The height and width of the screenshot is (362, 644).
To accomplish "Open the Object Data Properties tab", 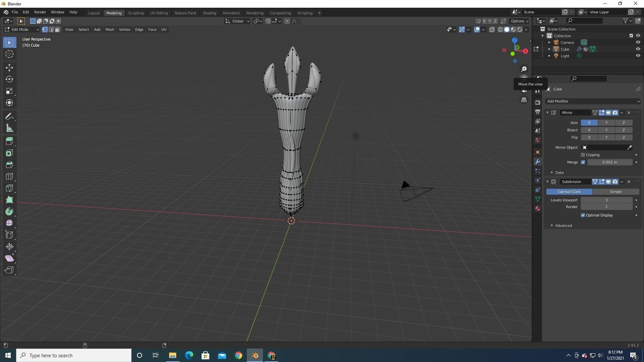I will (538, 199).
